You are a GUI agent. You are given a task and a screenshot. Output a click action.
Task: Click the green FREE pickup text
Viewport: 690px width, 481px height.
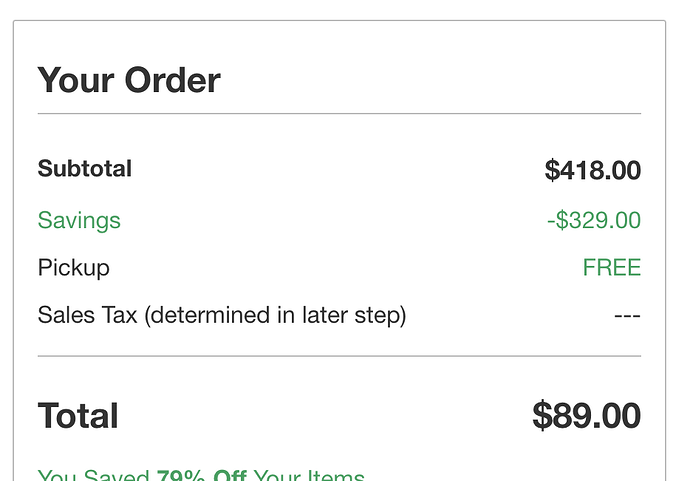[612, 268]
